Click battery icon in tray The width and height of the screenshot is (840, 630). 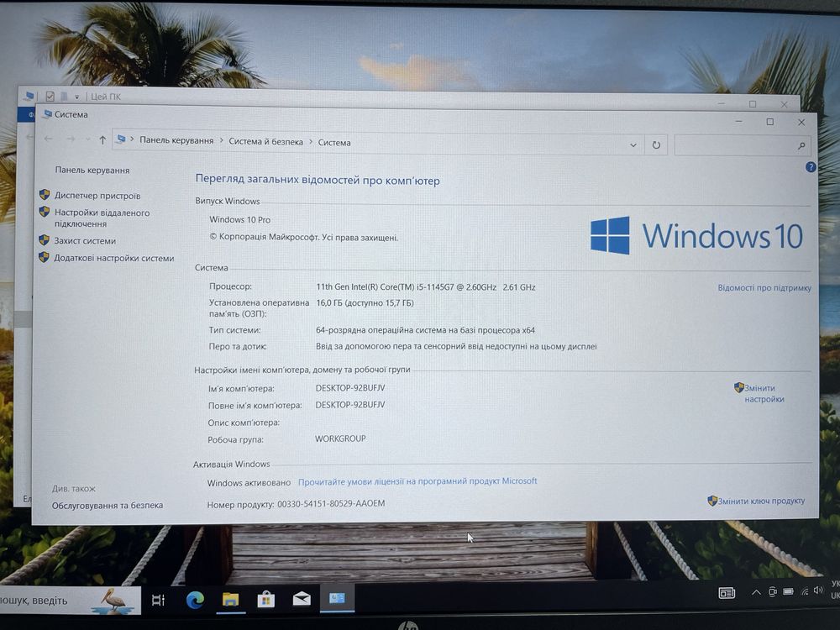tap(788, 591)
